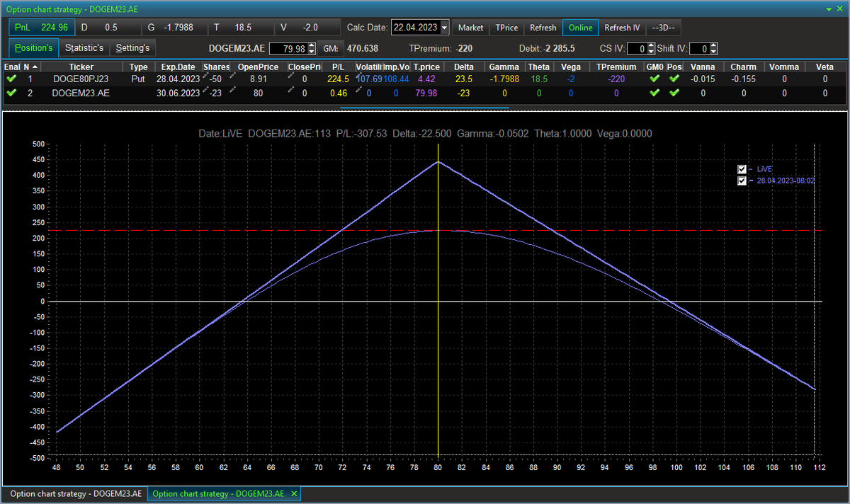Click Volatility pencil icon in DOGE80PJ23 row

(358, 74)
